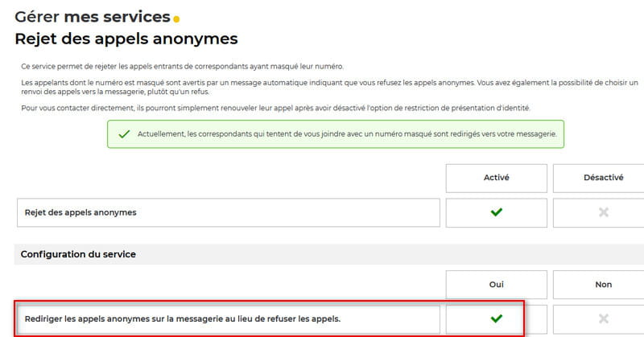This screenshot has height=337, width=644.
Task: Click the green banner about redirection to voicemail
Action: (336, 134)
